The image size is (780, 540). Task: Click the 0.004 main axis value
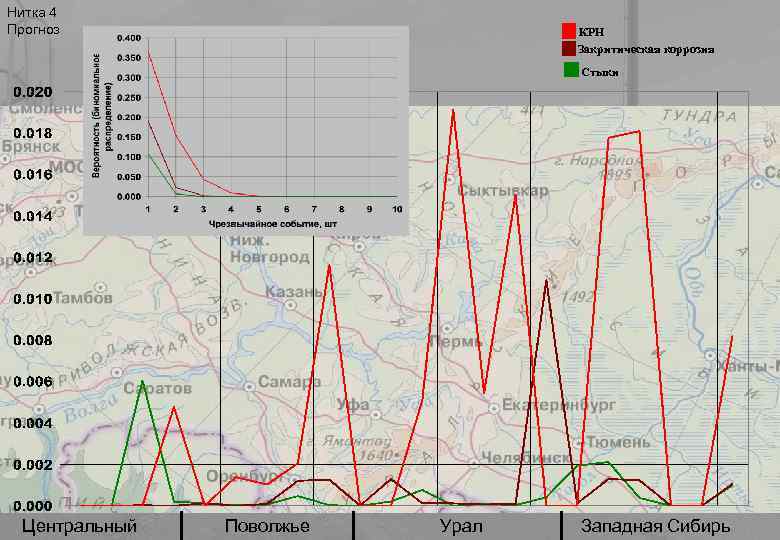pyautogui.click(x=33, y=423)
